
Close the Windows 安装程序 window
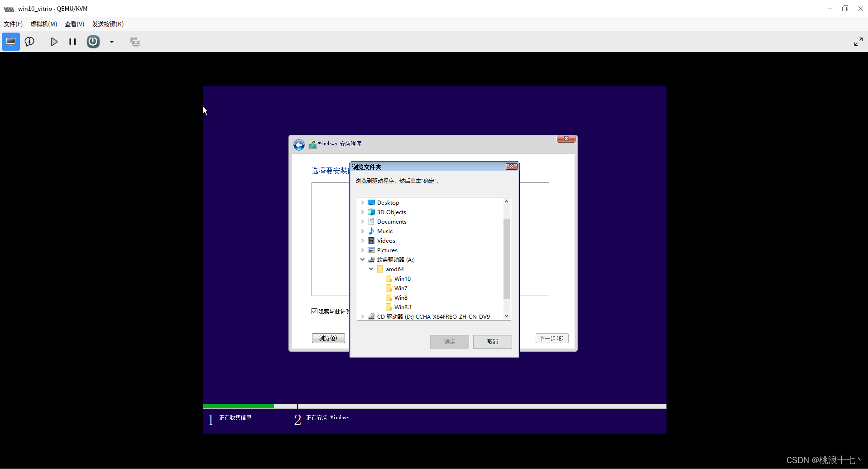click(566, 139)
